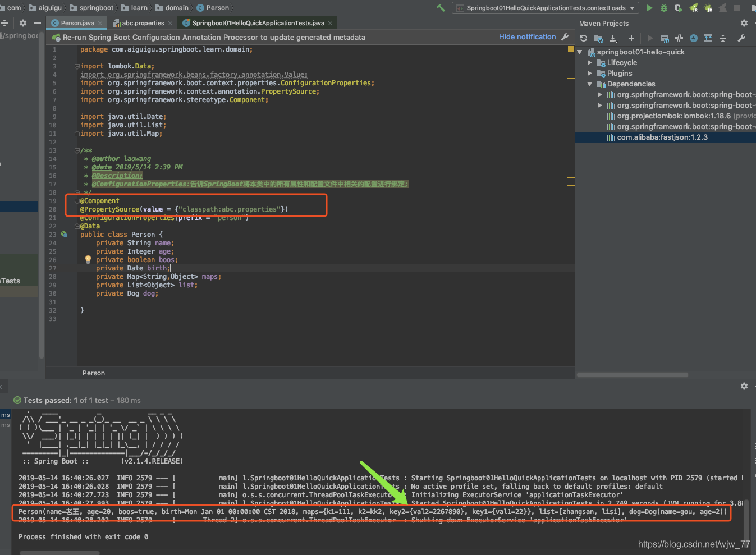Start debugging with the bug icon

pos(664,8)
